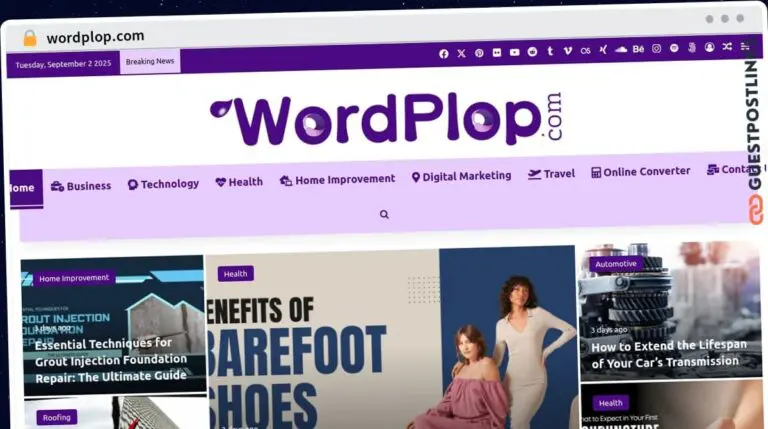Open the Health menu item
Viewport: 768px width, 429px height.
coord(239,182)
